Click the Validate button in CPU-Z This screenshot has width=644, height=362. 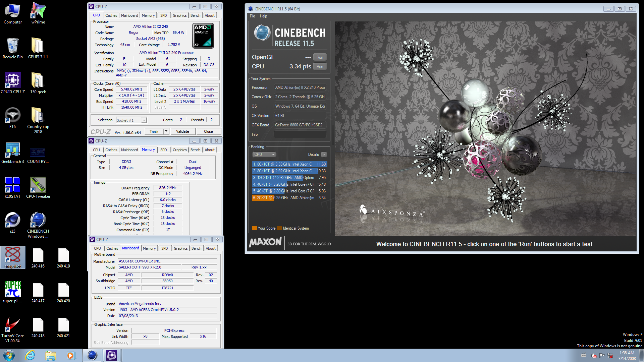point(182,131)
